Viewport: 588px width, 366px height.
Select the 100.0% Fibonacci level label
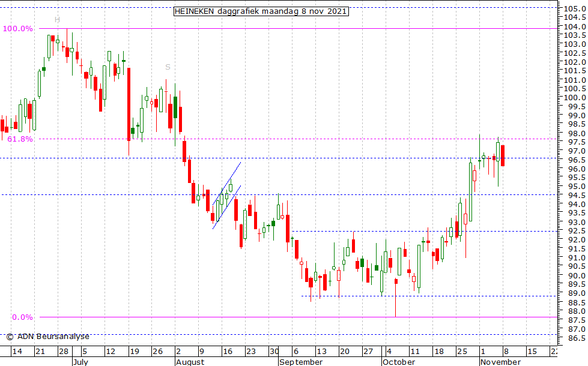[17, 29]
